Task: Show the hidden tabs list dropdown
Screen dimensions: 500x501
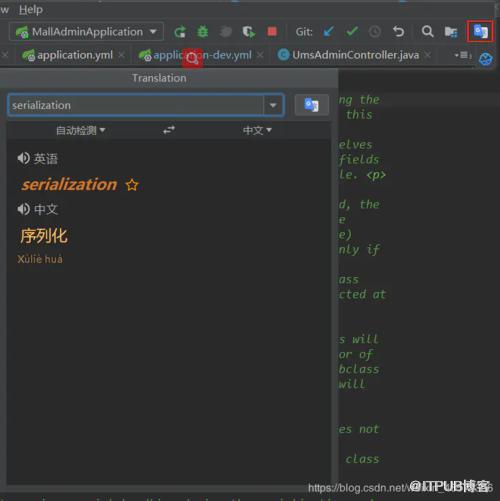Action: point(463,55)
